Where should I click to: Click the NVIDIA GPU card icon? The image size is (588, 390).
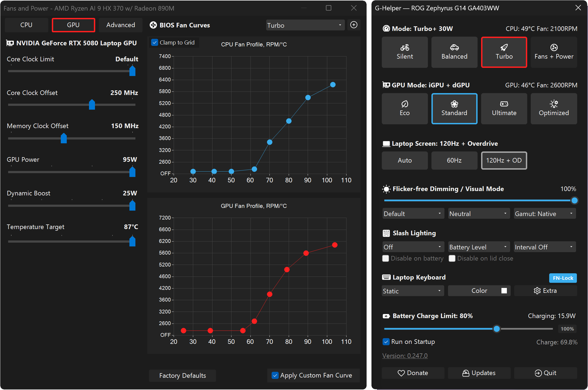pos(10,43)
